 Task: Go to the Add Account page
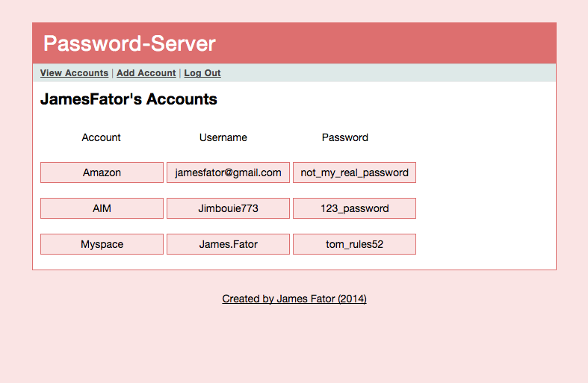click(x=146, y=73)
